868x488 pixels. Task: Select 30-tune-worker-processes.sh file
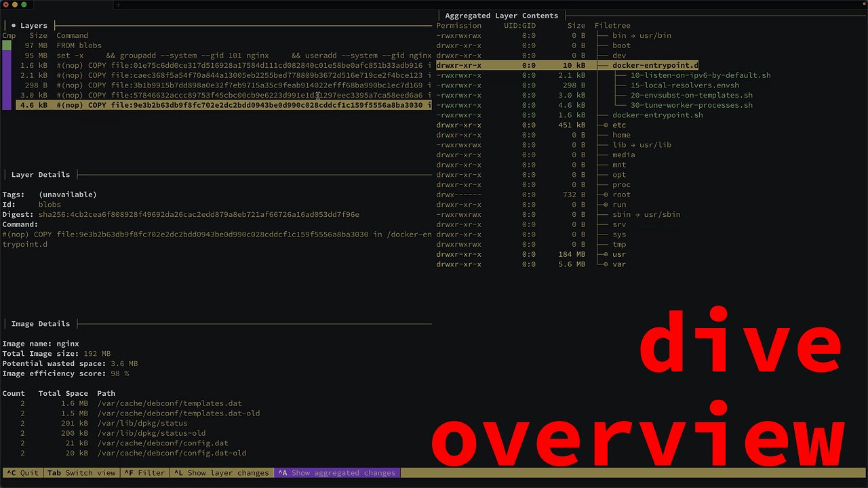pos(692,105)
